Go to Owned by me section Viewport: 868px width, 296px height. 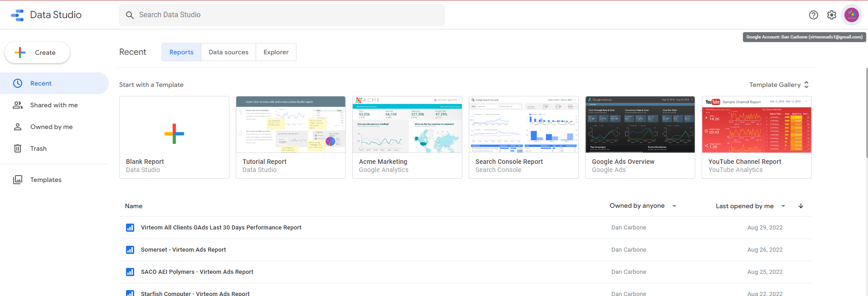(51, 127)
